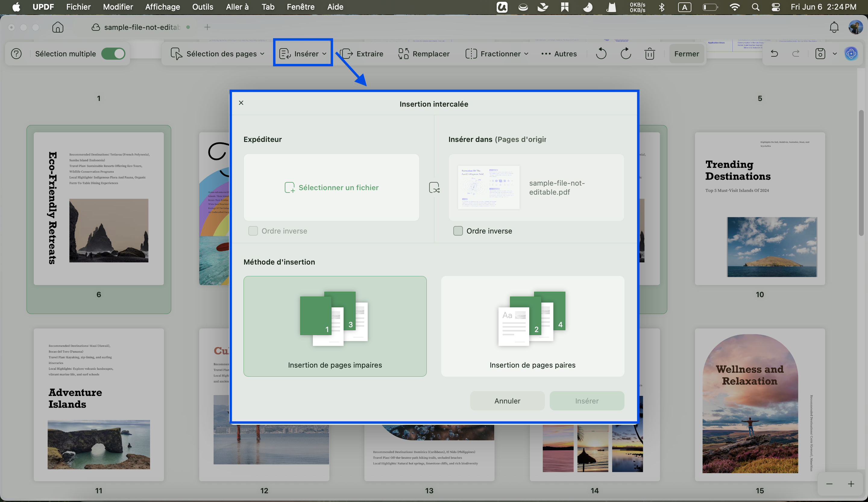Close the Insertion intercalée dialog
The height and width of the screenshot is (502, 868).
(241, 103)
